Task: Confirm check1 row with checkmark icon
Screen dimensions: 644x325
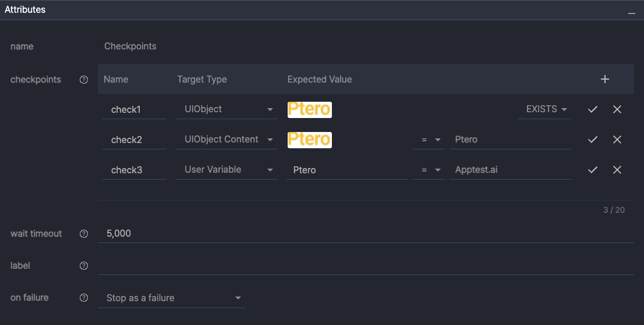Action: 593,109
